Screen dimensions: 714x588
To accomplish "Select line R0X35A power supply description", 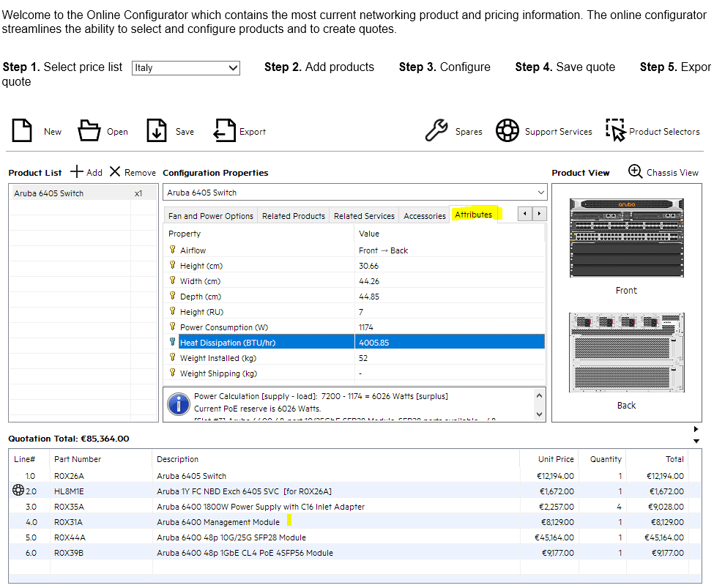I will pyautogui.click(x=261, y=507).
